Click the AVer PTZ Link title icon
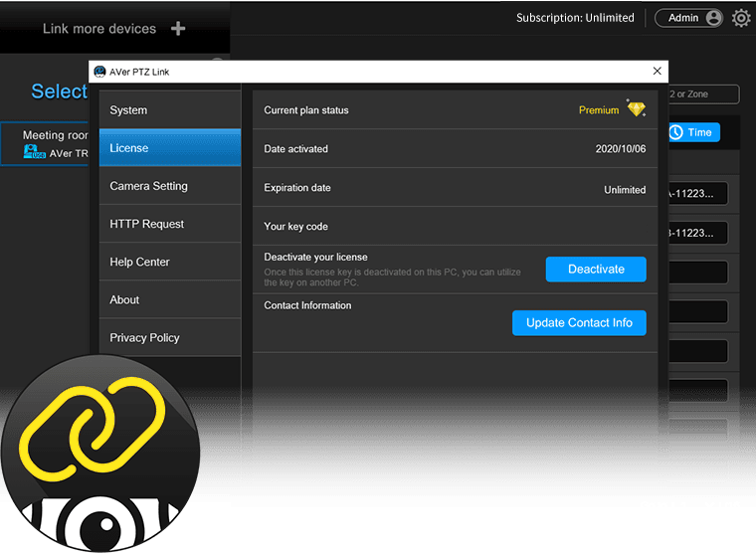 tap(99, 72)
